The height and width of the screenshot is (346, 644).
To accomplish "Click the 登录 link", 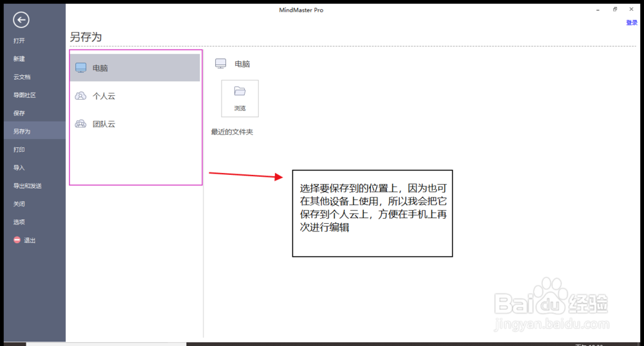I will [x=632, y=23].
